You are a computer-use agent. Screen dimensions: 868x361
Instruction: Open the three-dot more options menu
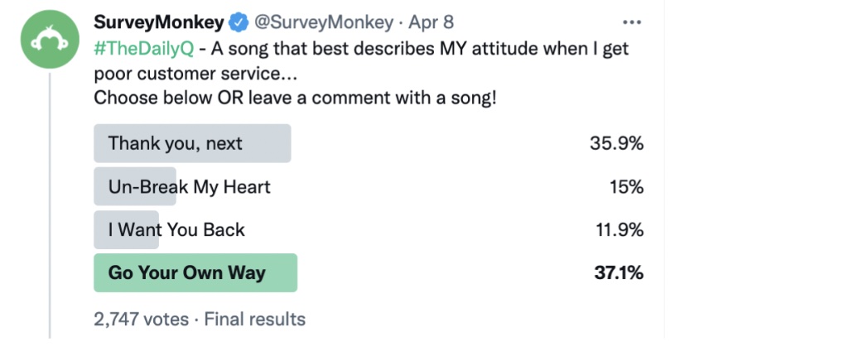[x=632, y=22]
